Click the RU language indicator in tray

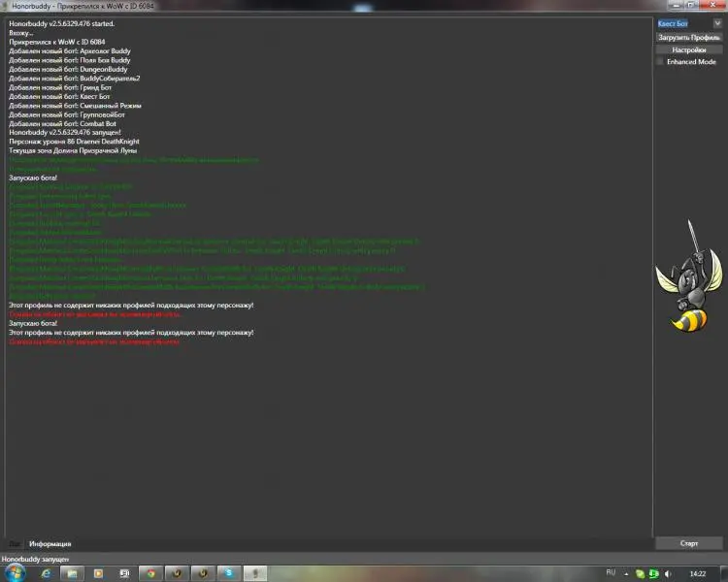coord(611,573)
